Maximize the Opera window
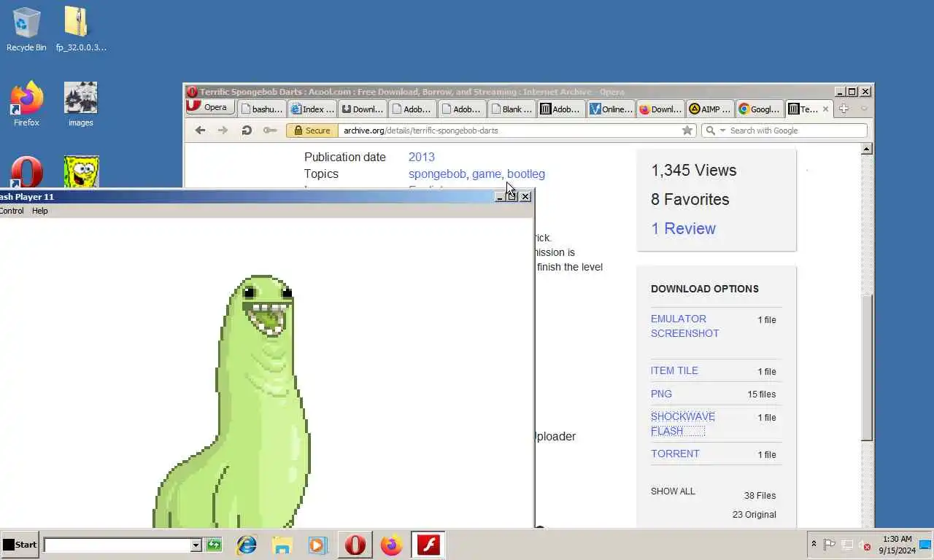This screenshot has height=560, width=934. 852,92
